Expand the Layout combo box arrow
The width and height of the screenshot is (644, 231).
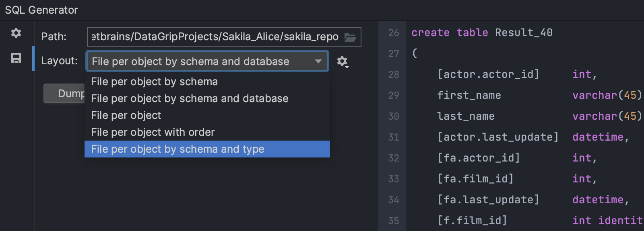(x=318, y=61)
